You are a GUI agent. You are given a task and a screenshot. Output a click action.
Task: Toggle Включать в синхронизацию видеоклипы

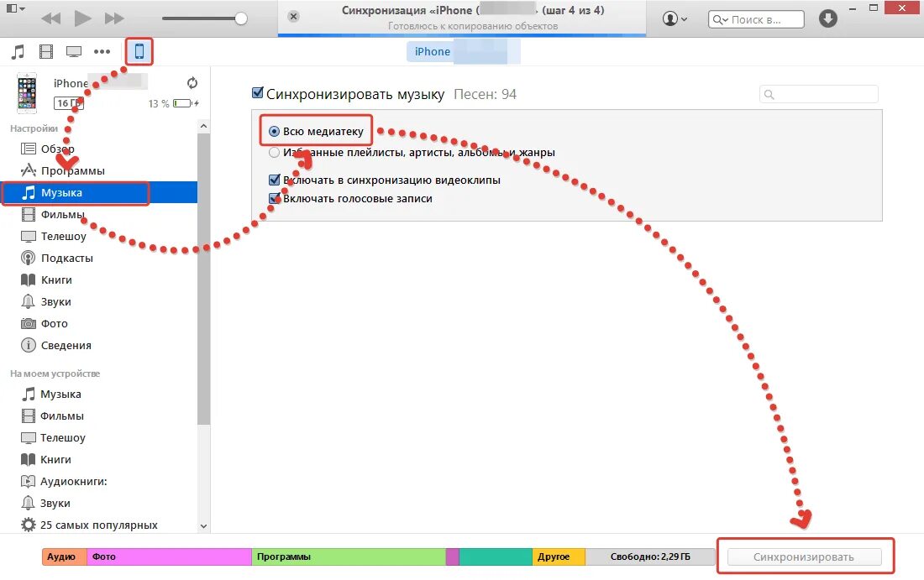coord(274,180)
